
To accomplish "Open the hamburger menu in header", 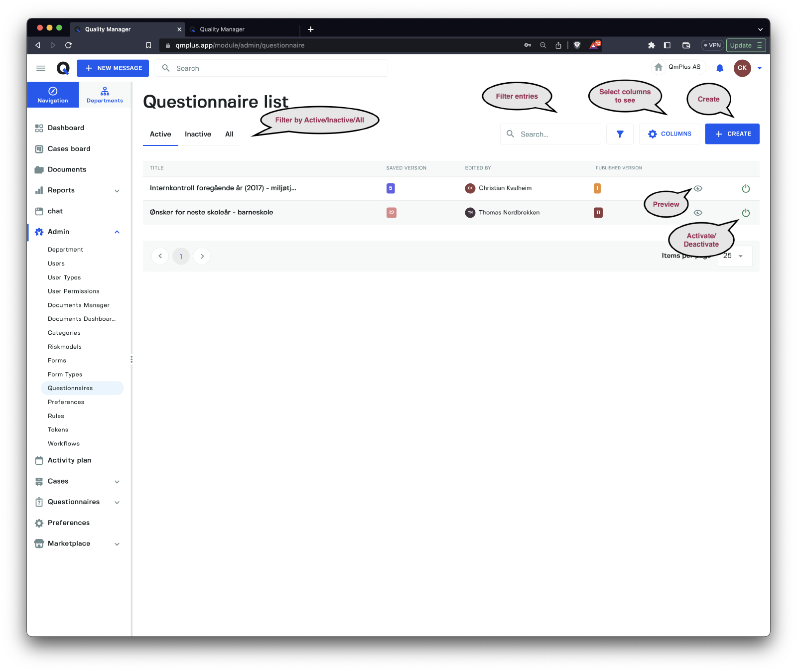I will (x=41, y=68).
